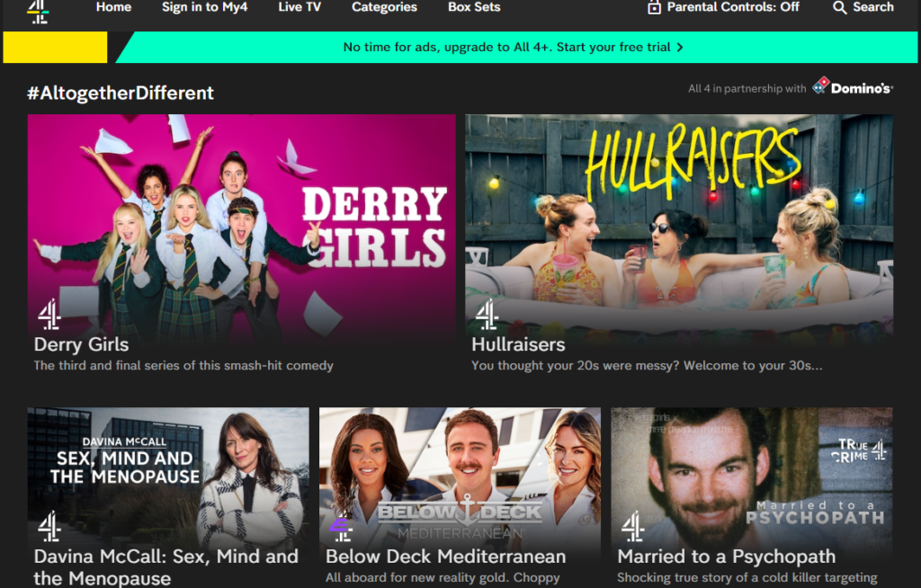Click the Below Deck Mediterranean title

tap(446, 557)
